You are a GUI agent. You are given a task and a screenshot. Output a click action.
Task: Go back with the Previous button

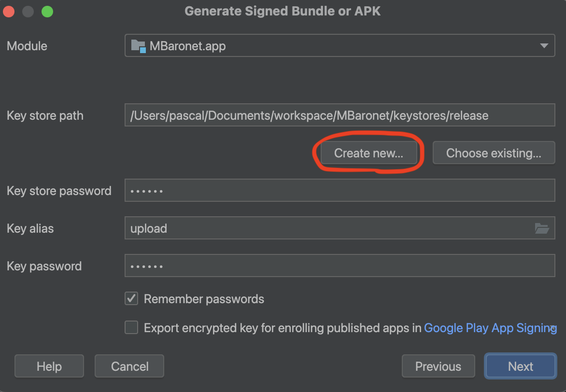[438, 366]
